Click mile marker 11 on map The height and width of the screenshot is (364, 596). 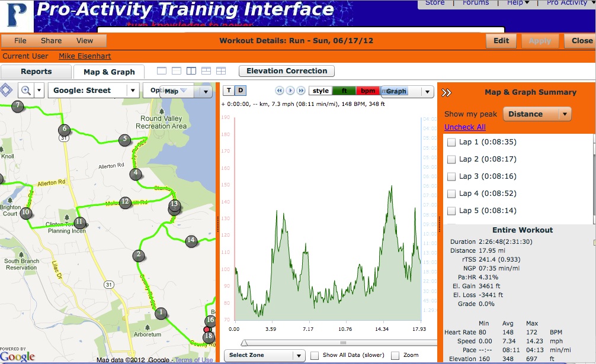click(x=79, y=223)
